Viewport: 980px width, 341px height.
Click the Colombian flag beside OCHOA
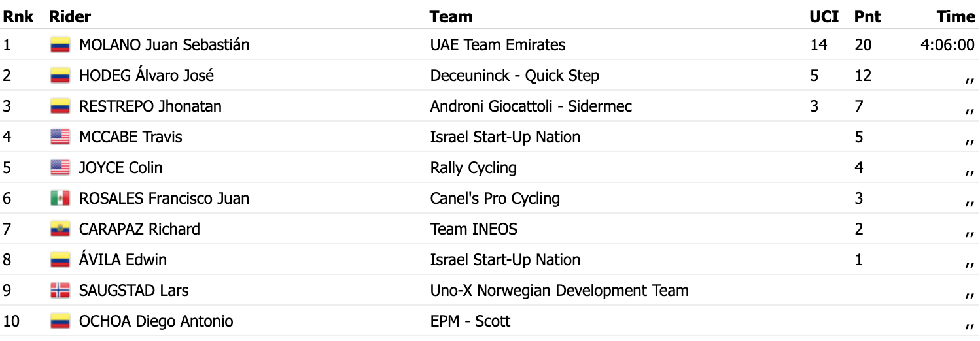click(x=60, y=321)
